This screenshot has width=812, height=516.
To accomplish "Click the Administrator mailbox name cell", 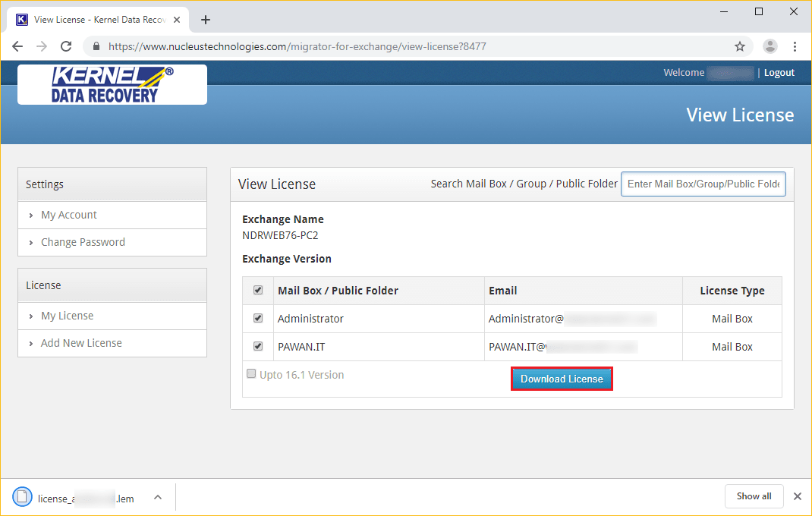I will 379,319.
